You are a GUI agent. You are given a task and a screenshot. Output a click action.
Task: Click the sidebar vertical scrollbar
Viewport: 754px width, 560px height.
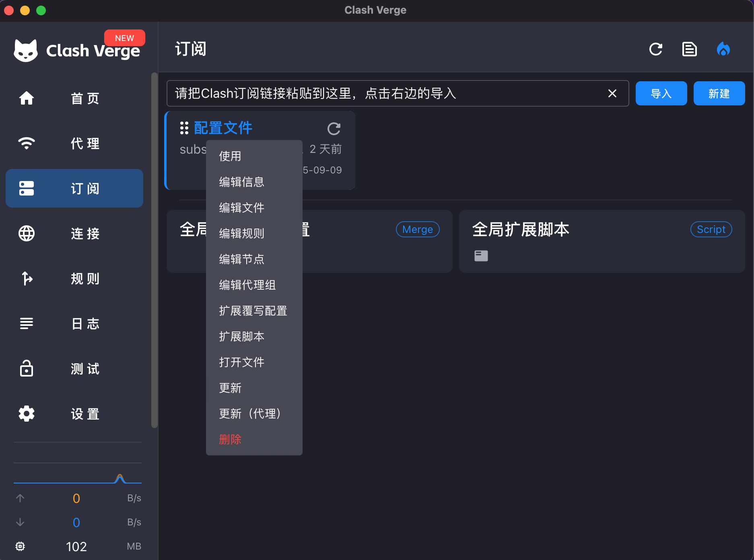[154, 249]
